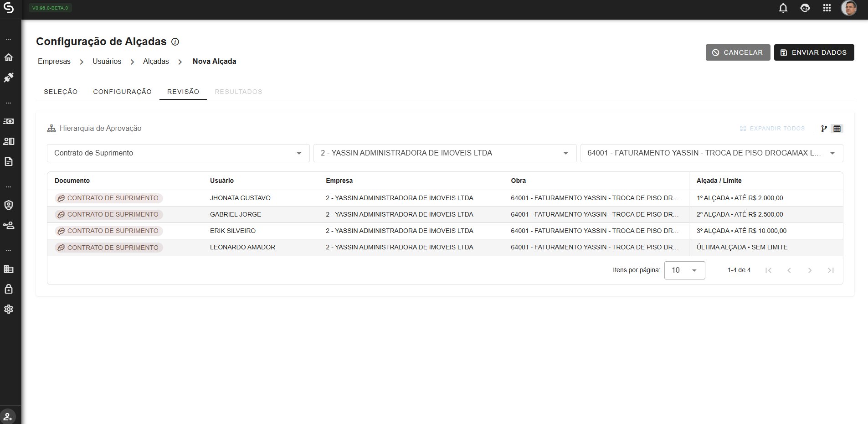Viewport: 868px width, 424px height.
Task: Click document chip in Jhonata Gustavo row
Action: (108, 198)
